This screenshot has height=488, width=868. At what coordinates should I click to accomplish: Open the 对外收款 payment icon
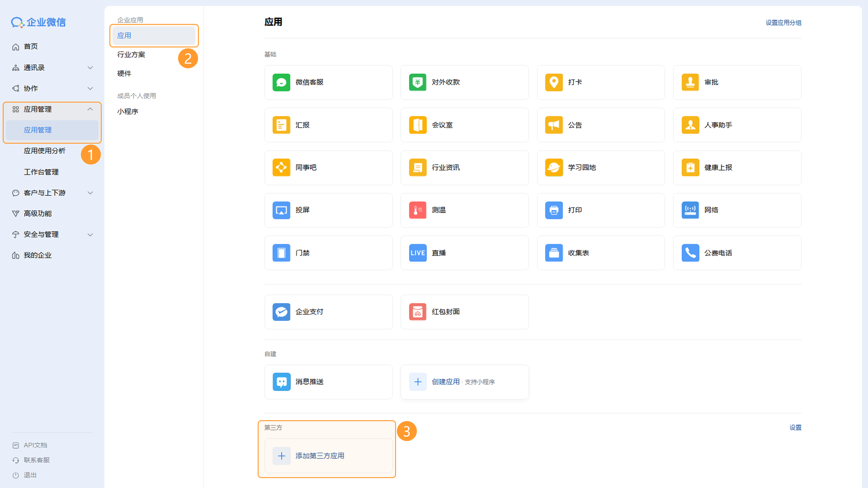coord(417,82)
